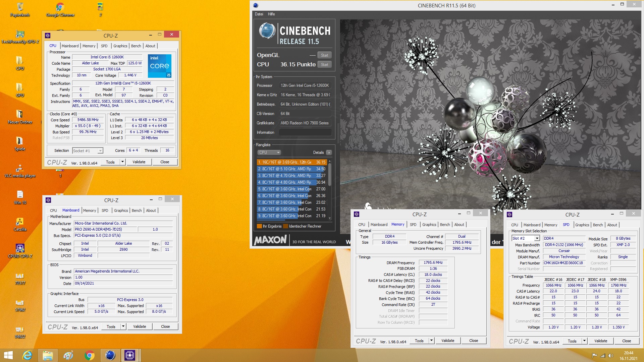The width and height of the screenshot is (644, 362).
Task: Open the Paint app in the taskbar
Action: tap(68, 355)
